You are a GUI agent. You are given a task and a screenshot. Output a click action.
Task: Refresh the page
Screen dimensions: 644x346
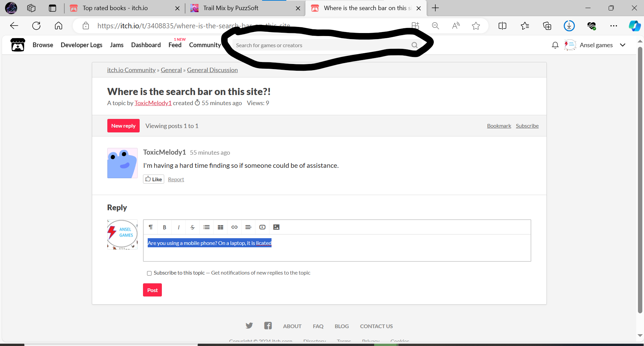(x=36, y=26)
